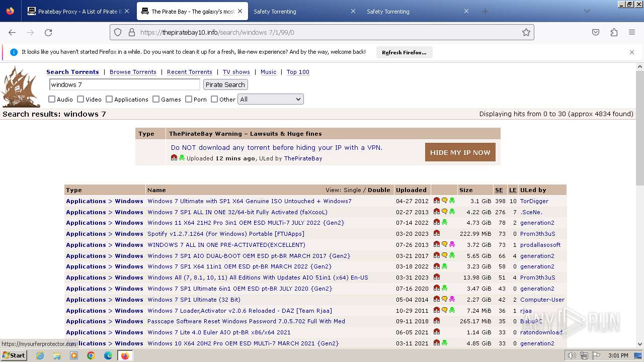Open the Music link
Viewport: 644px width, 362px height.
(268, 72)
